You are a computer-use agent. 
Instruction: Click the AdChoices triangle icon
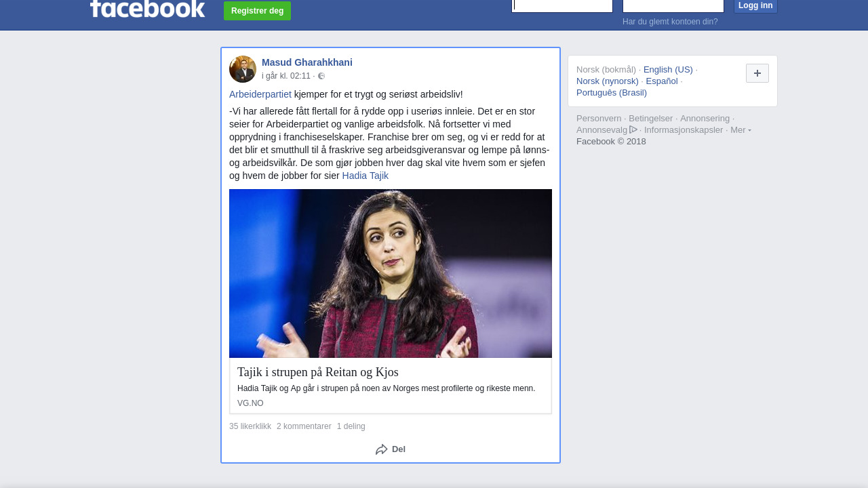click(633, 129)
